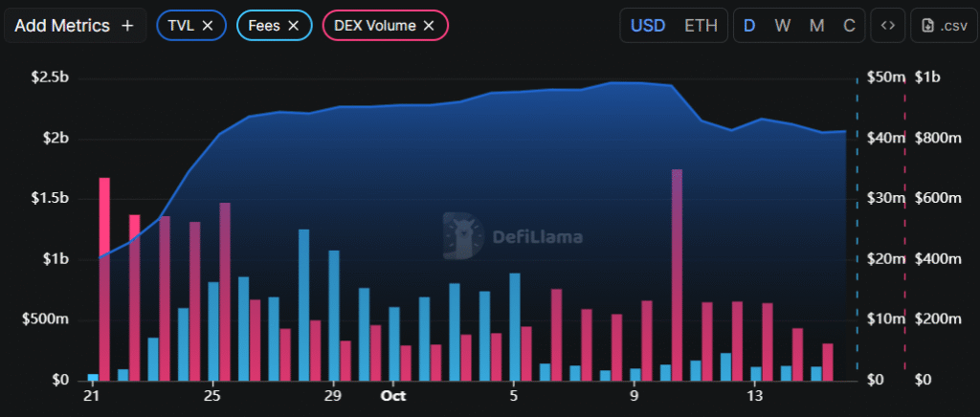
Task: Remove the TVL metric with its X
Action: pyautogui.click(x=209, y=26)
